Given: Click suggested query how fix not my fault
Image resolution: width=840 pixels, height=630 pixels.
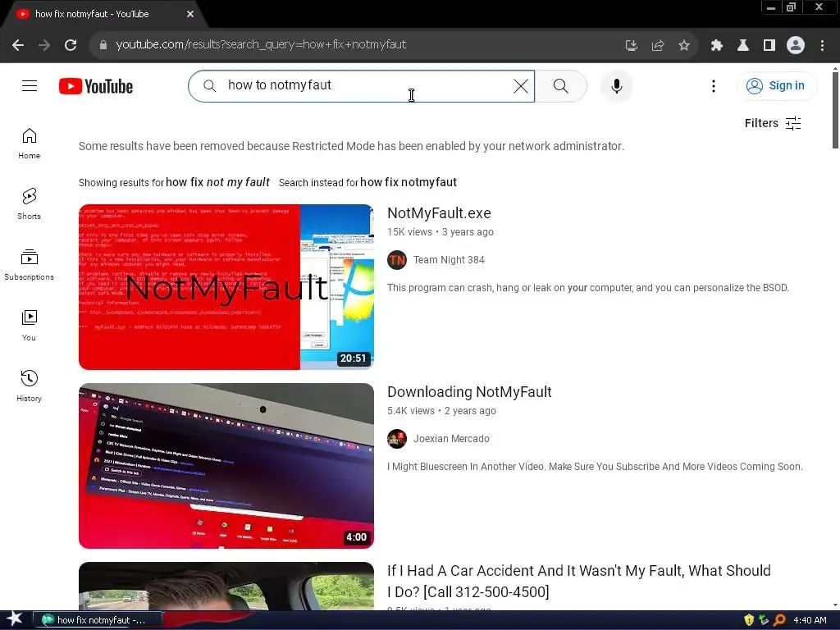Looking at the screenshot, I should (217, 182).
